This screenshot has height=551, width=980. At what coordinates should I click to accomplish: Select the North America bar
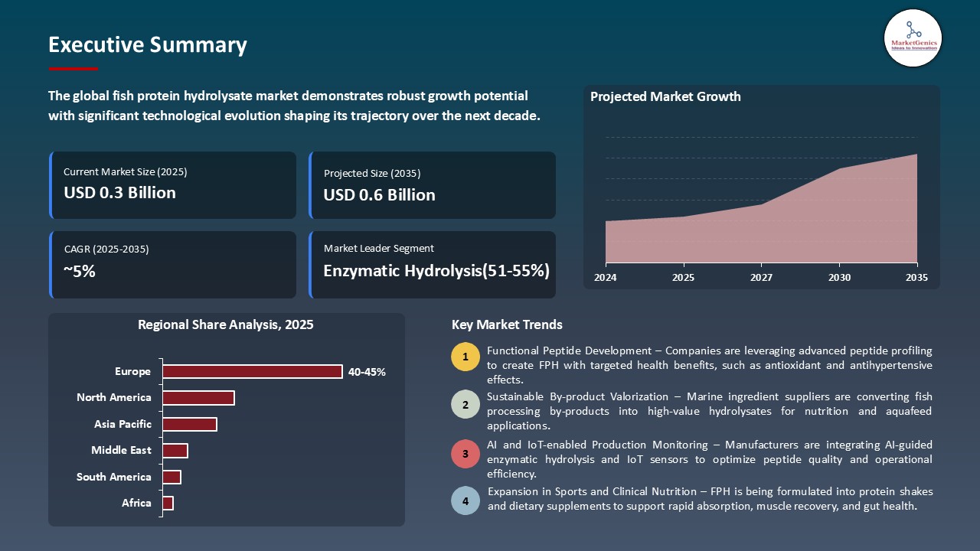tap(199, 397)
